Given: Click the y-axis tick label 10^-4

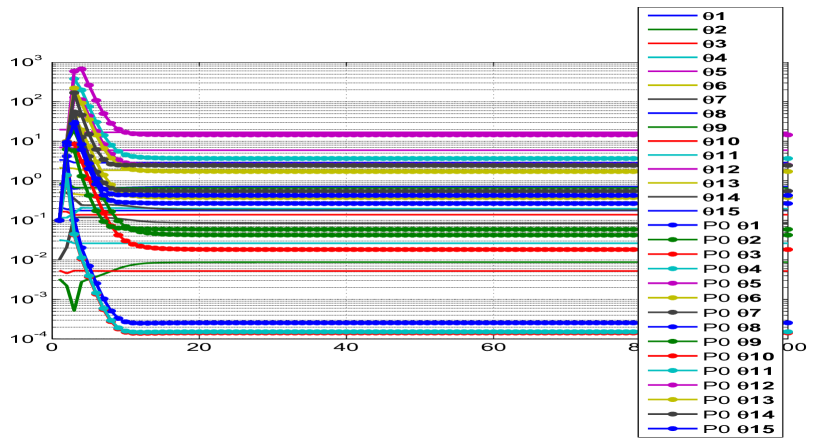Looking at the screenshot, I should pyautogui.click(x=27, y=337).
